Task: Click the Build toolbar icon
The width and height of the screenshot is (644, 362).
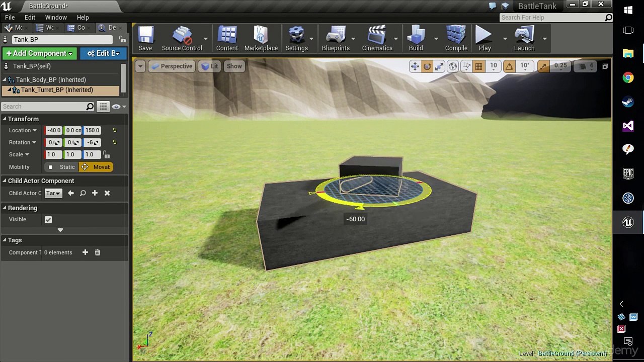Action: tap(416, 39)
